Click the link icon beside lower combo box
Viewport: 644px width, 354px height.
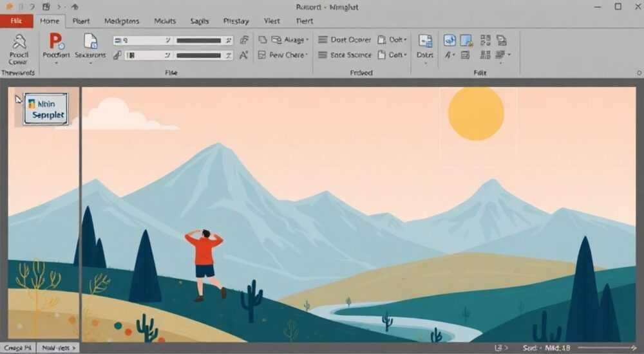click(x=117, y=55)
